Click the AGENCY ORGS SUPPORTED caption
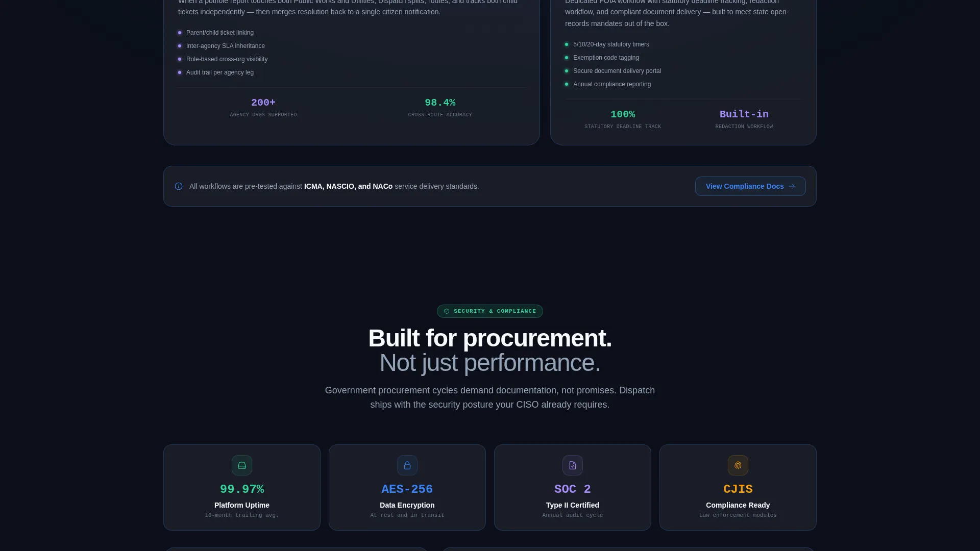Screen dimensions: 980x551 pyautogui.click(x=263, y=115)
